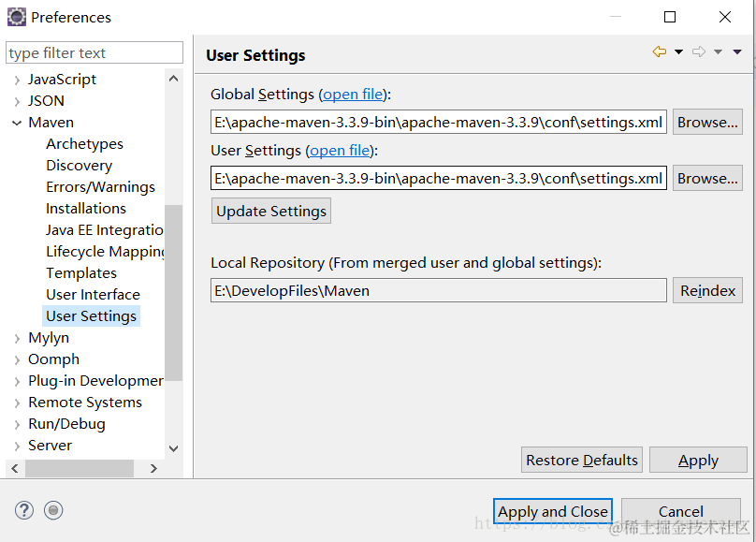Click the oomph preference recorder icon
The image size is (756, 542).
coord(54,510)
